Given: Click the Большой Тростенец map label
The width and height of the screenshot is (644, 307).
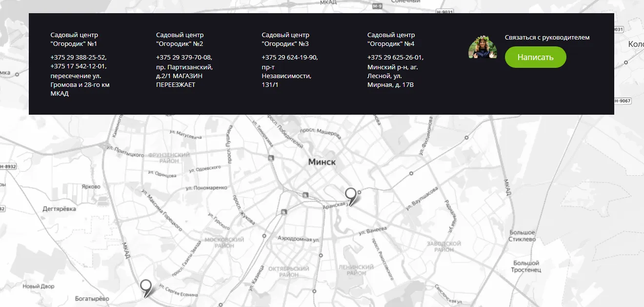Looking at the screenshot, I should tap(526, 266).
